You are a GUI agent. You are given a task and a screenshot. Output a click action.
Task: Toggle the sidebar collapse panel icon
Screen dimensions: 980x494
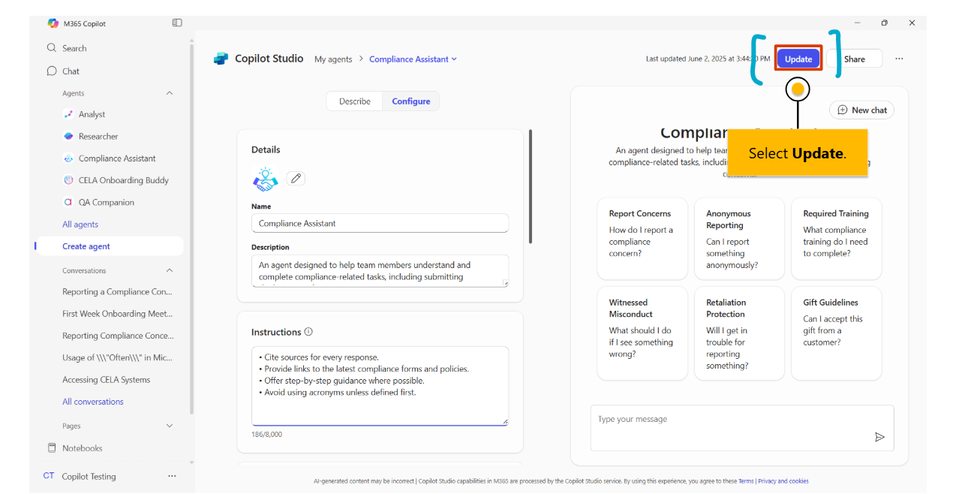177,23
